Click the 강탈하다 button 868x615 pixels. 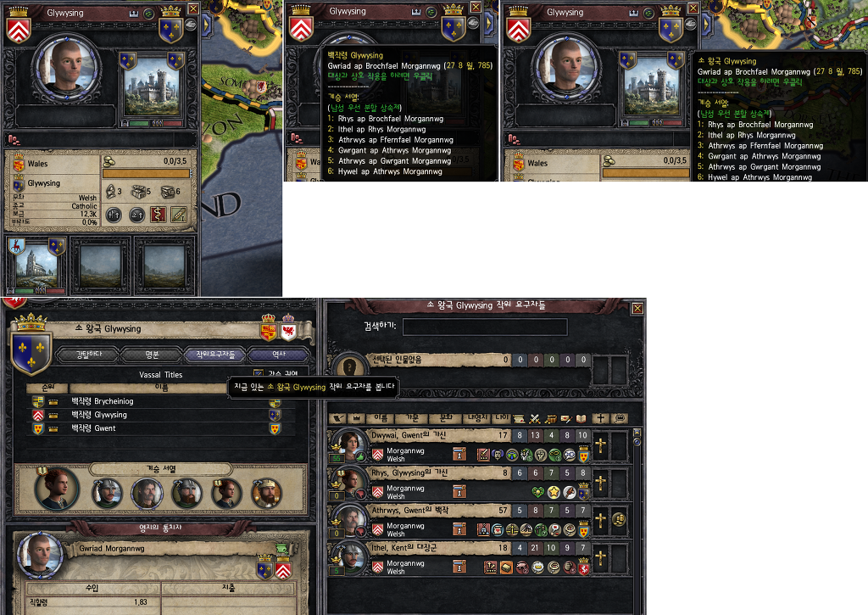tap(88, 355)
